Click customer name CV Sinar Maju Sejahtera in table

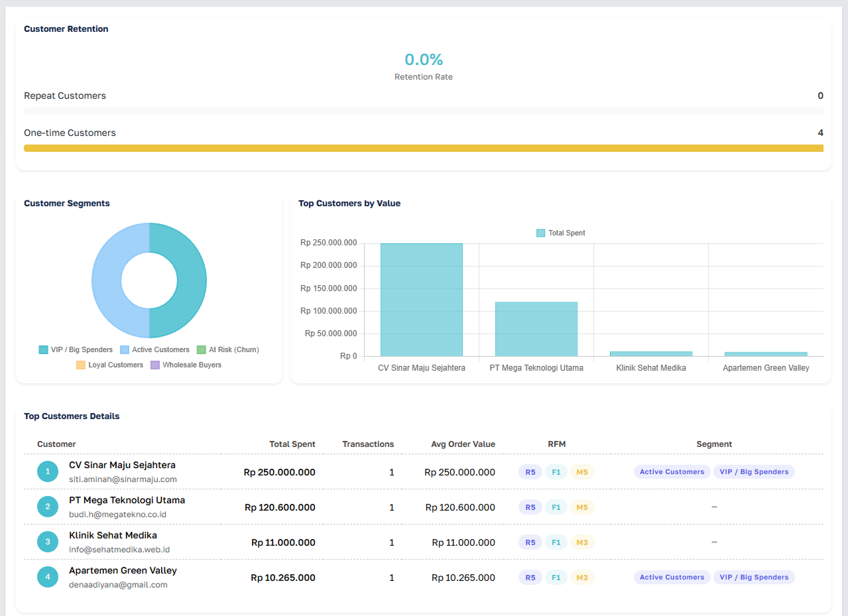122,465
